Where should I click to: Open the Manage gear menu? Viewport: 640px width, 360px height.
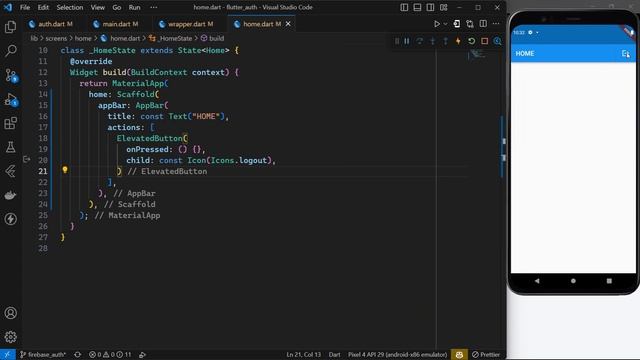(x=11, y=337)
